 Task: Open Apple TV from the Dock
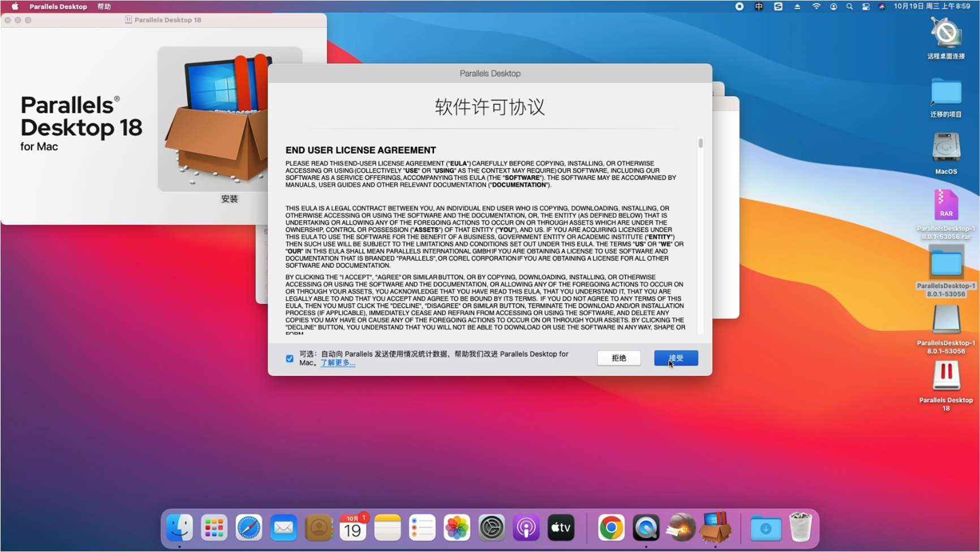(x=561, y=528)
